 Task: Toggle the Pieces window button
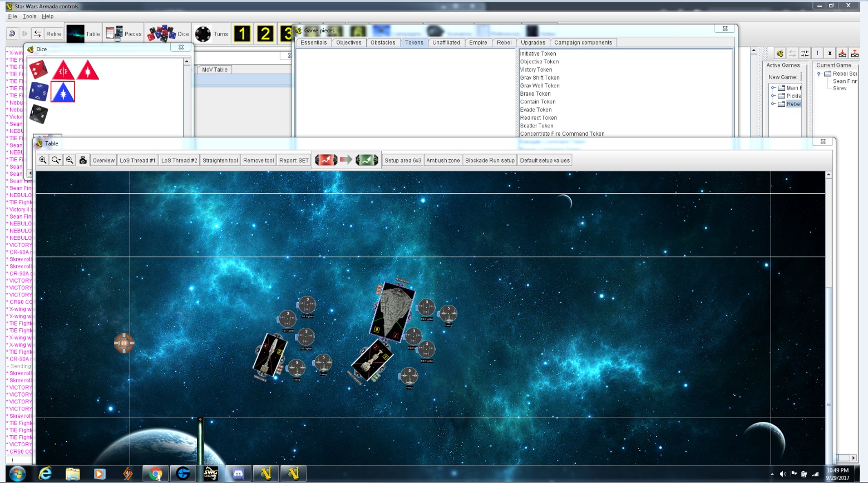(x=124, y=34)
